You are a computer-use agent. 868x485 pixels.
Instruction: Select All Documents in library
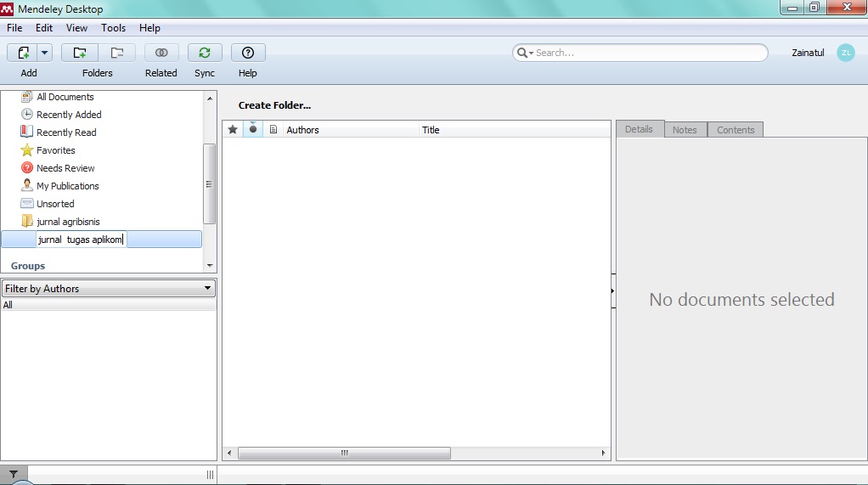[x=65, y=97]
